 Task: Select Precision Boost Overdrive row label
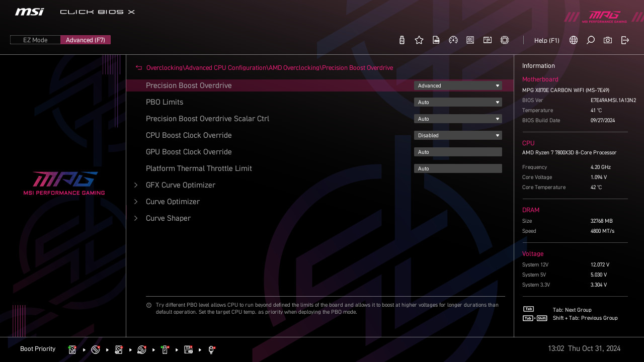point(189,85)
